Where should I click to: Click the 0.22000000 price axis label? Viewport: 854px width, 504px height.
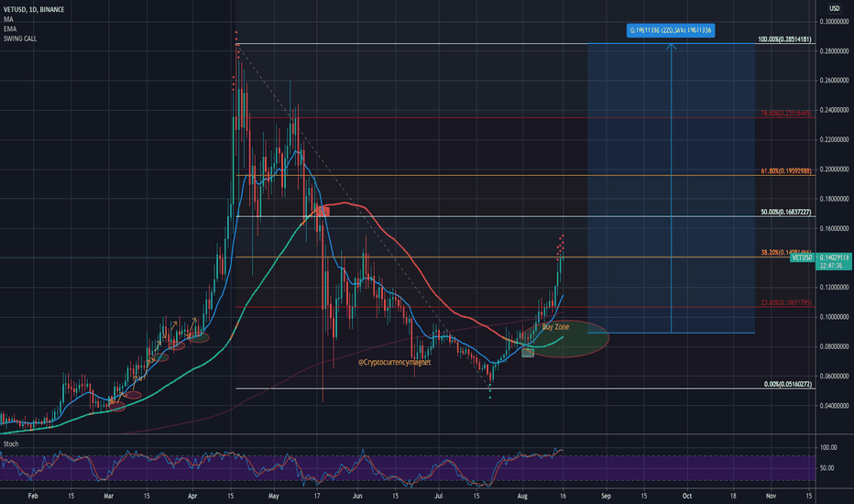[834, 139]
